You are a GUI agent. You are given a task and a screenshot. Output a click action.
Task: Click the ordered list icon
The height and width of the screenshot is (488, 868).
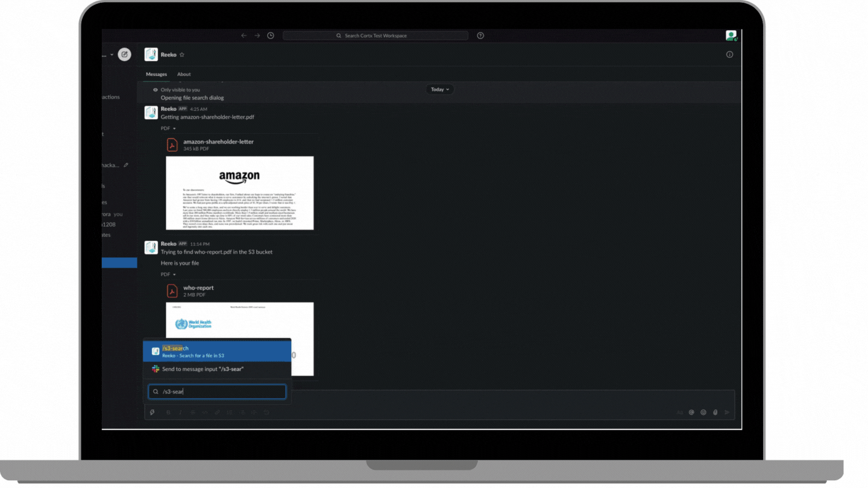coord(230,413)
